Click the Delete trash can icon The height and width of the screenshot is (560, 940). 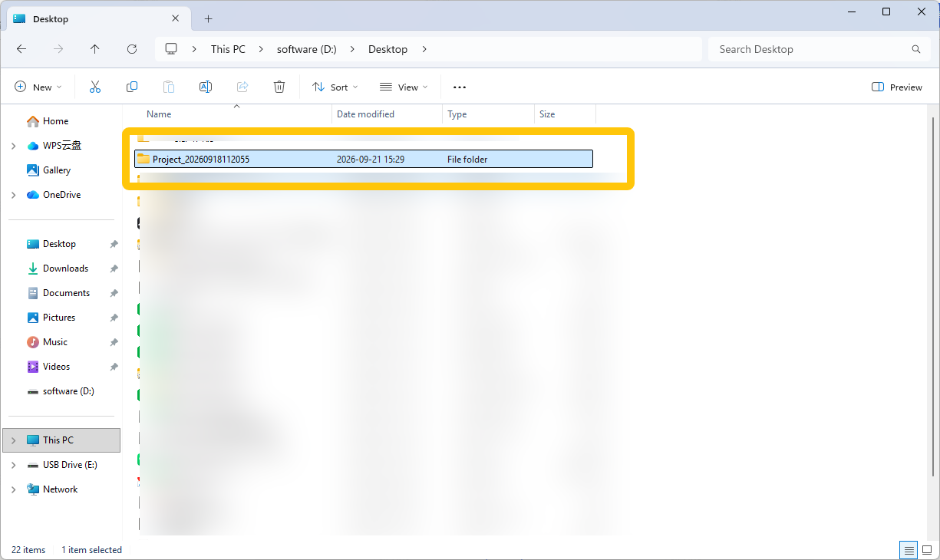click(279, 87)
